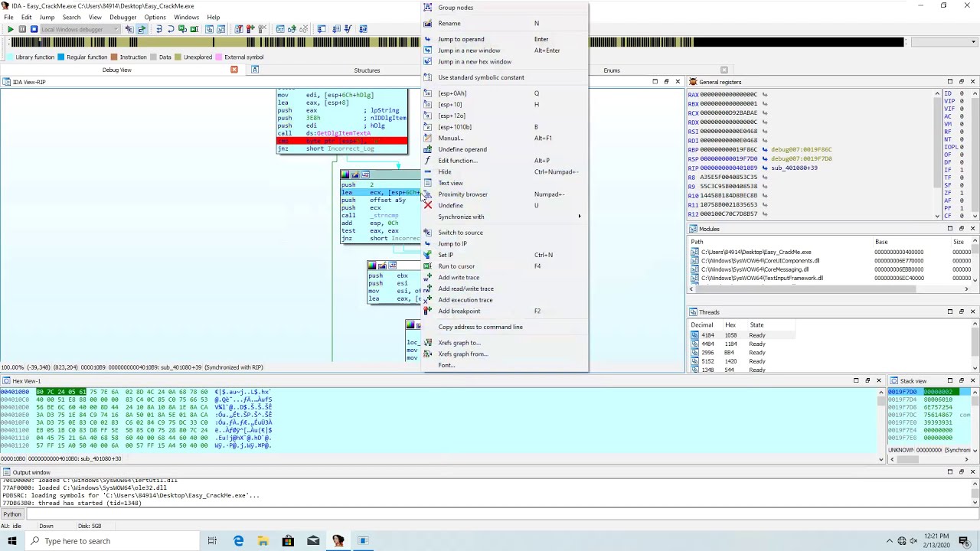Viewport: 980px width, 551px height.
Task: Click the toolbar breakpoint list icon
Action: pyautogui.click(x=239, y=29)
